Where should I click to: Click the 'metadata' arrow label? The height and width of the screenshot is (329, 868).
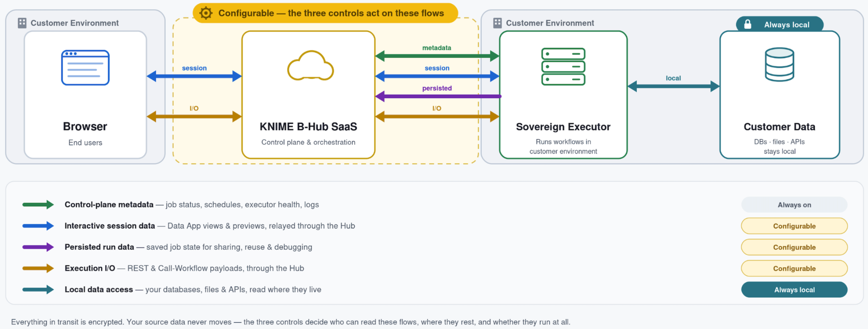pos(436,48)
